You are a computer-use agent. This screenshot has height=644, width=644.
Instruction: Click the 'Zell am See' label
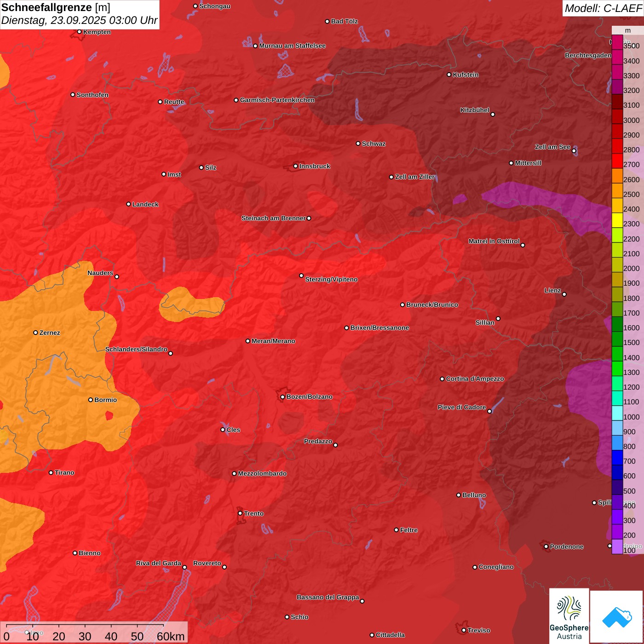[x=552, y=147]
